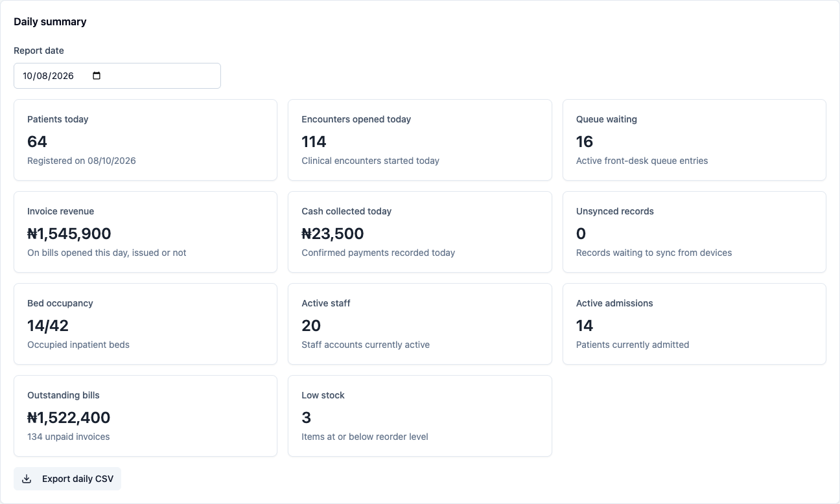The height and width of the screenshot is (504, 840).
Task: Open the calendar picker in the date field
Action: tap(97, 76)
